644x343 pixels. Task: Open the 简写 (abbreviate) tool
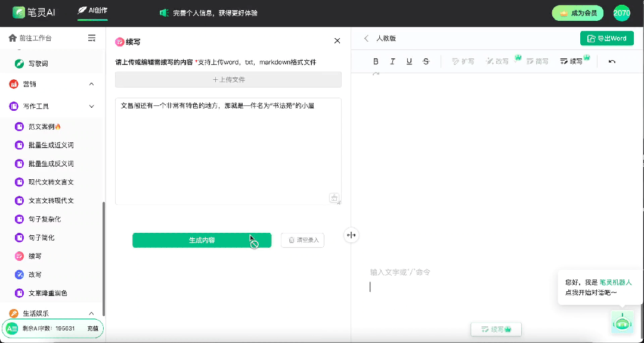537,61
